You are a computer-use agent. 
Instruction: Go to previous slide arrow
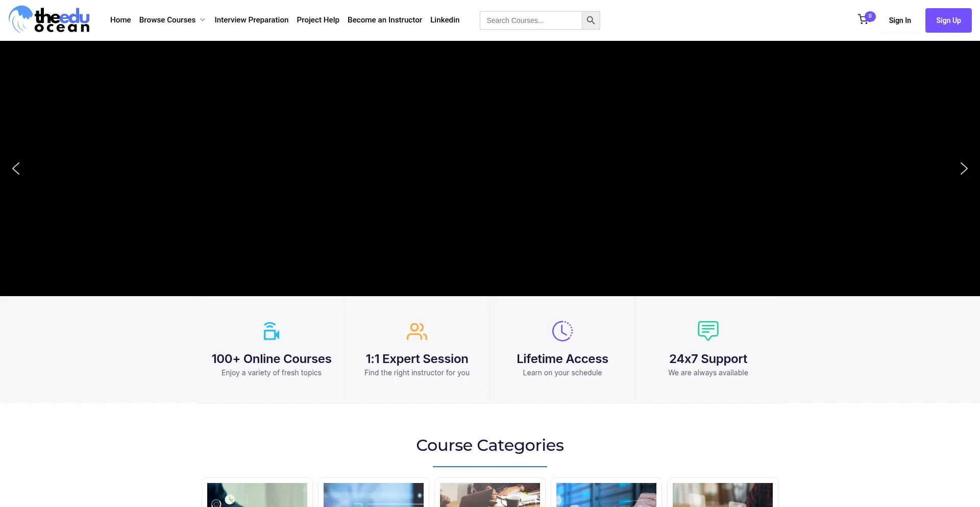coord(16,168)
